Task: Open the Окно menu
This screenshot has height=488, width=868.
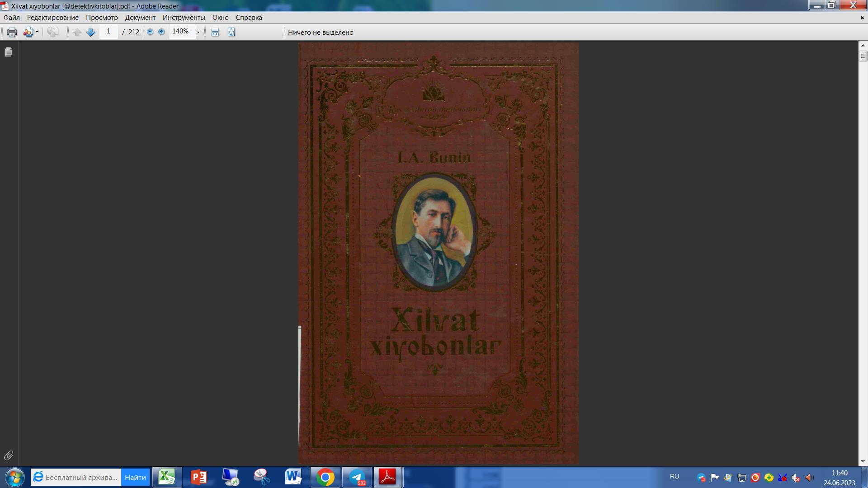Action: (x=220, y=18)
